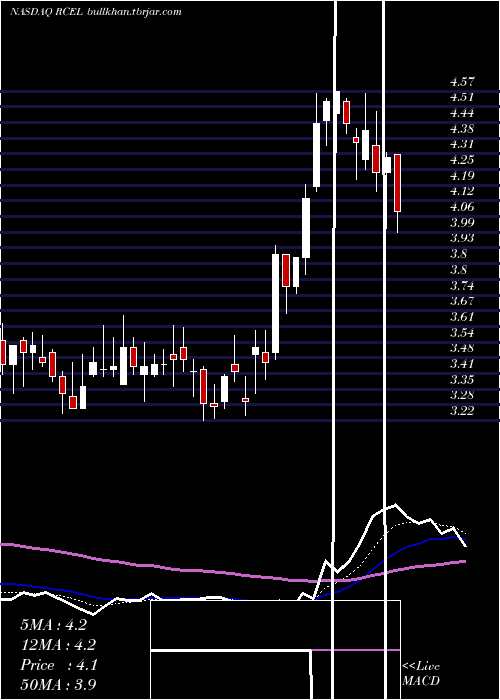The height and width of the screenshot is (700, 500).
Task: Select the 4.51 price axis label
Action: coord(462,97)
